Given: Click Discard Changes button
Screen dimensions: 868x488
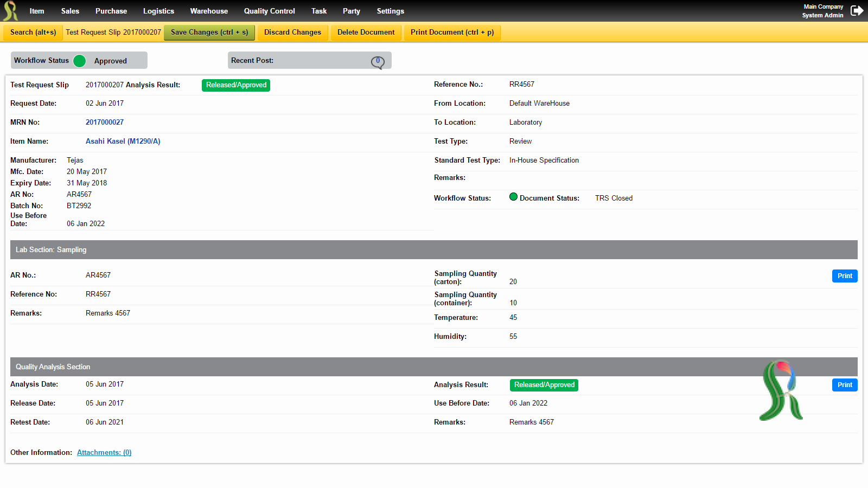Looking at the screenshot, I should [x=293, y=33].
